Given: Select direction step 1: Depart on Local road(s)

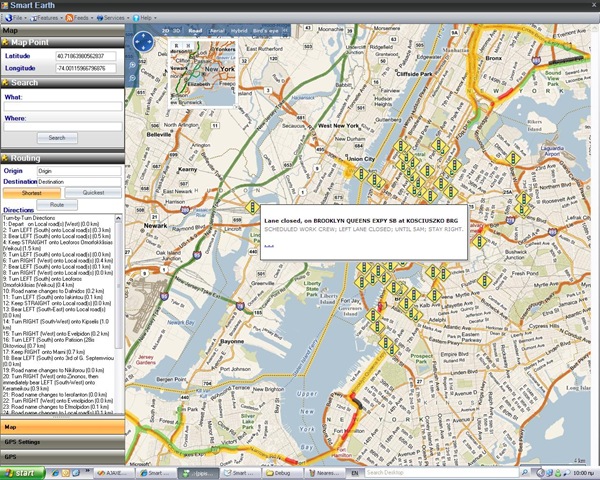Looking at the screenshot, I should 51,224.
